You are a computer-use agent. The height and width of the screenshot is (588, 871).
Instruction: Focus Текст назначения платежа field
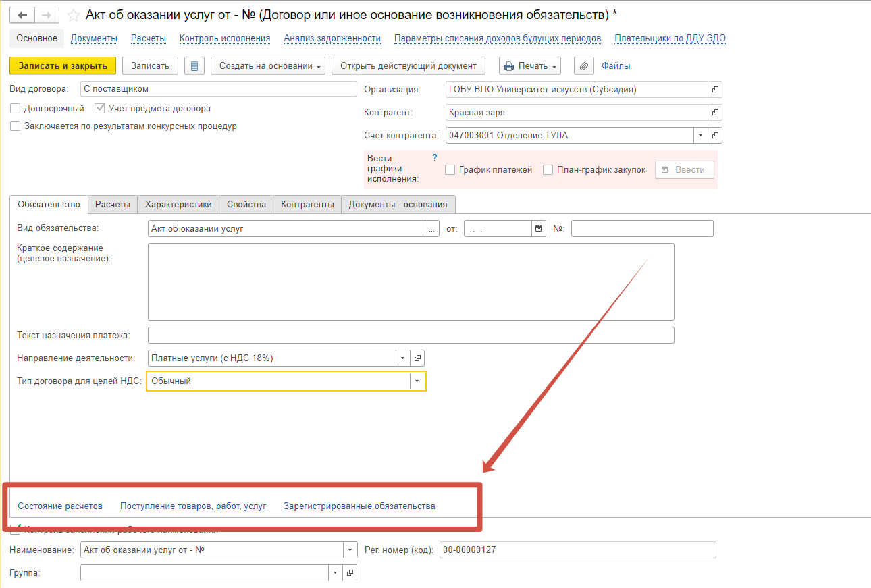[411, 335]
